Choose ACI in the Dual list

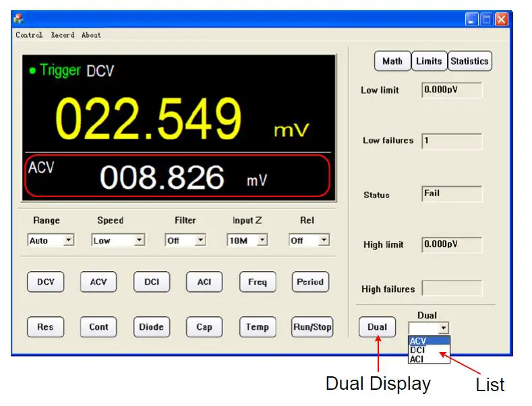[x=430, y=359]
